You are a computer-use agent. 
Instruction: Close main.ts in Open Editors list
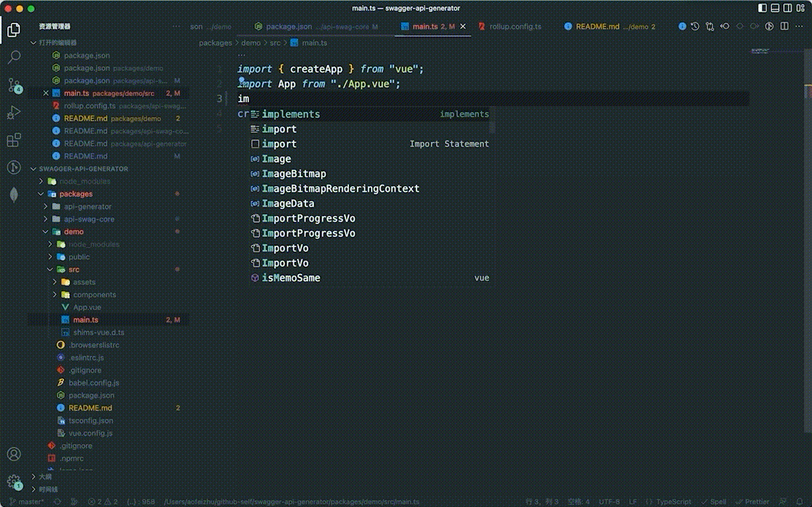click(x=46, y=94)
